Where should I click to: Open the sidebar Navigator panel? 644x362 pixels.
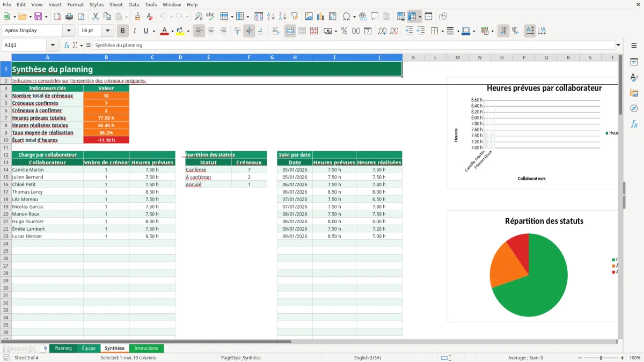tap(634, 109)
